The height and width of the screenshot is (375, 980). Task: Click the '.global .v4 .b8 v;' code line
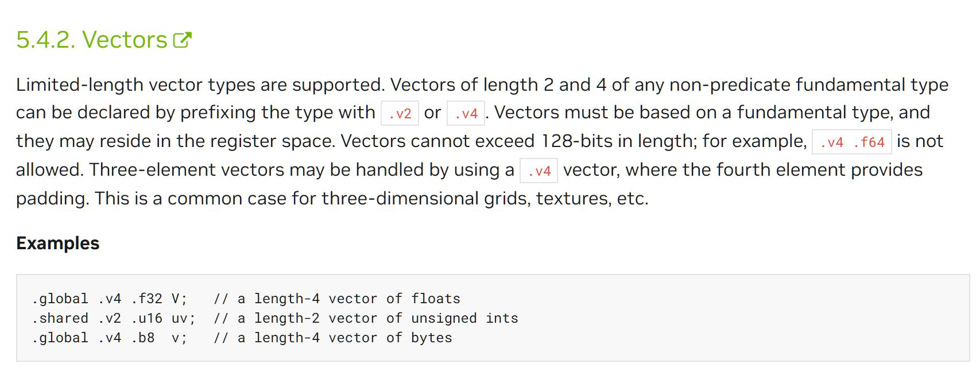[110, 338]
